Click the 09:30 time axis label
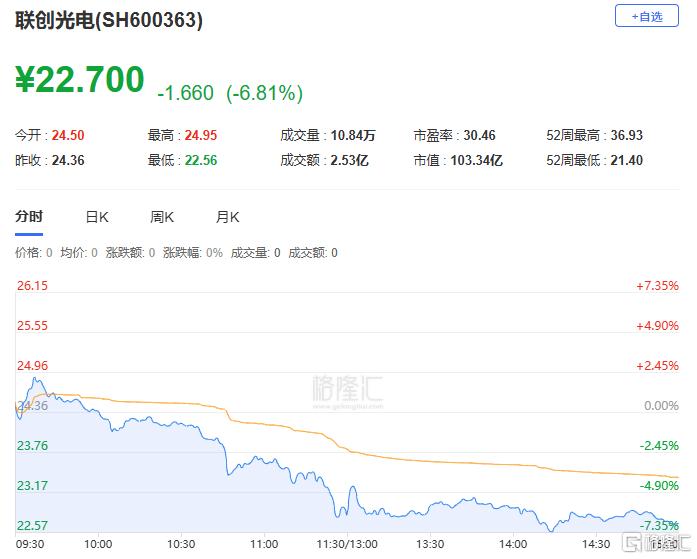The height and width of the screenshot is (559, 697). click(30, 544)
